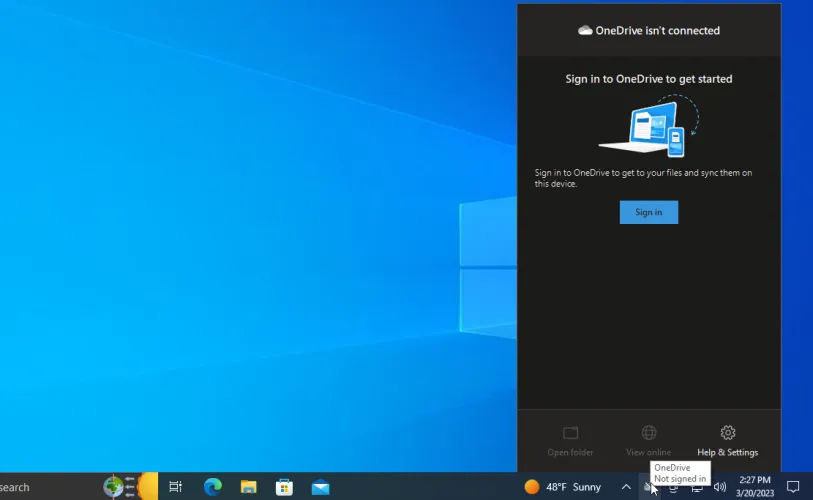
Task: Click the OneDrive cloud icon in header
Action: [585, 31]
